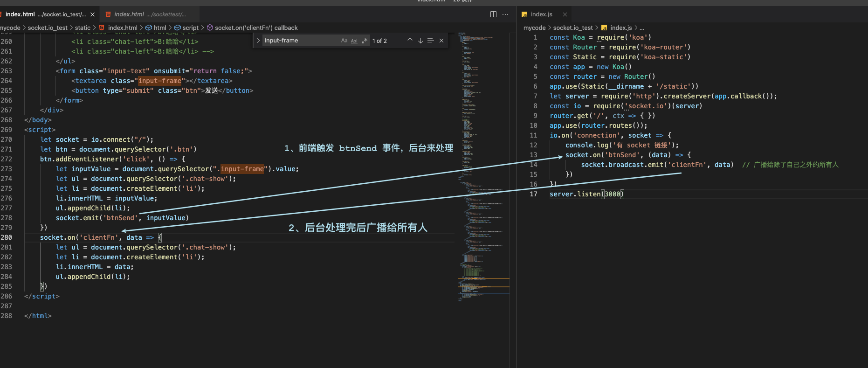Close the index.html socket.io_test tab
This screenshot has width=868, height=368.
[x=92, y=14]
